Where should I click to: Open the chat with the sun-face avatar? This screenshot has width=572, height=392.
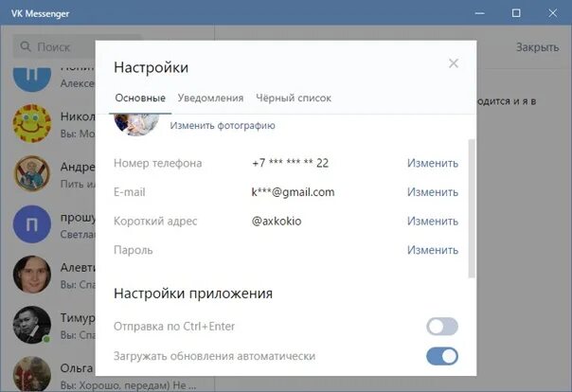32,123
